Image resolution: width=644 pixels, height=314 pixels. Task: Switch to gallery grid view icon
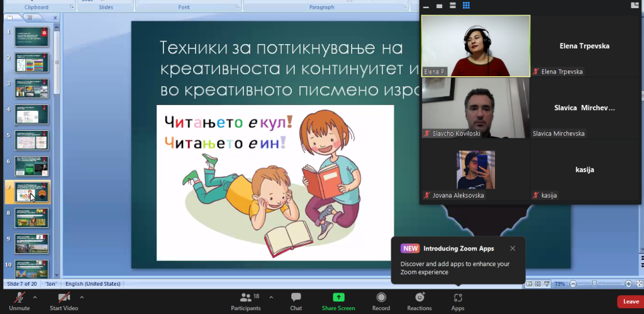click(x=467, y=6)
